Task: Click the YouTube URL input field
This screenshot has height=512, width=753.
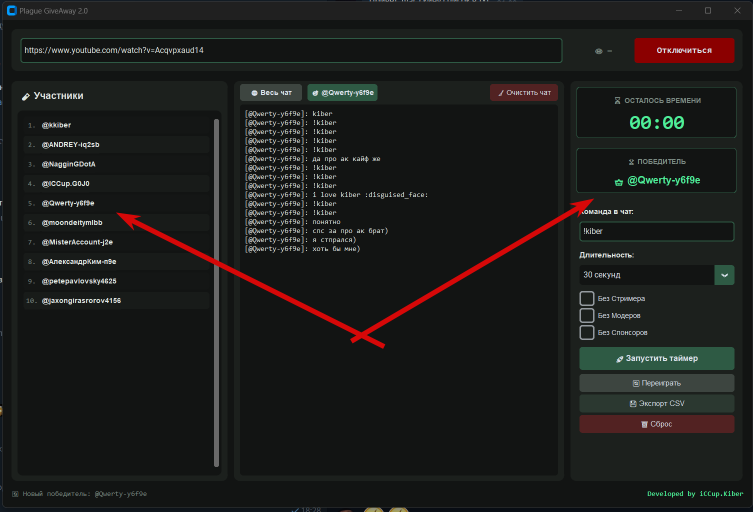Action: (x=291, y=50)
